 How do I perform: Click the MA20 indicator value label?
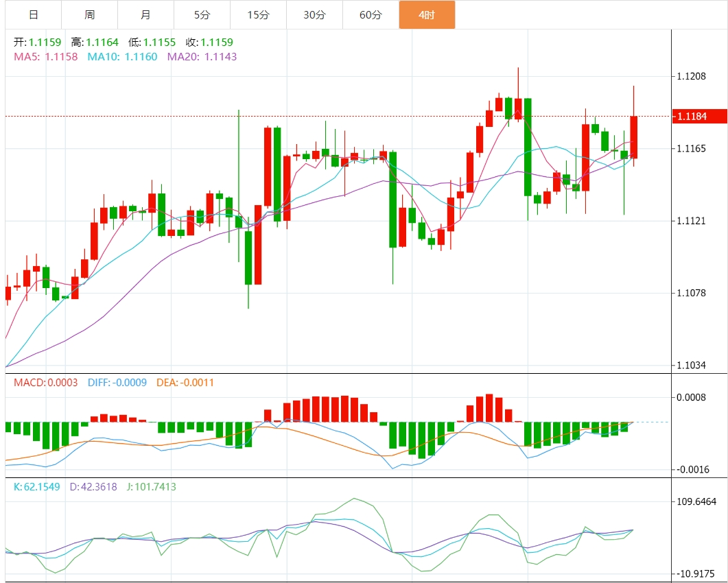(202, 57)
